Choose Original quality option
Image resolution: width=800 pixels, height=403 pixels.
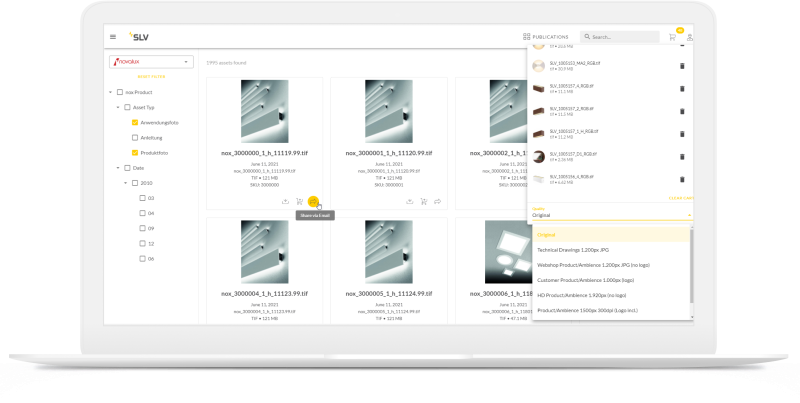[x=611, y=235]
